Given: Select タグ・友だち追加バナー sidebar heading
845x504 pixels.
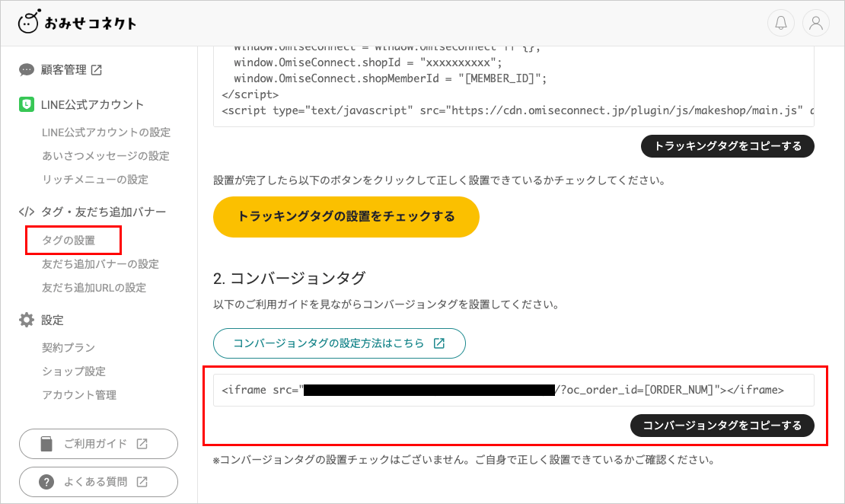Looking at the screenshot, I should pyautogui.click(x=104, y=212).
